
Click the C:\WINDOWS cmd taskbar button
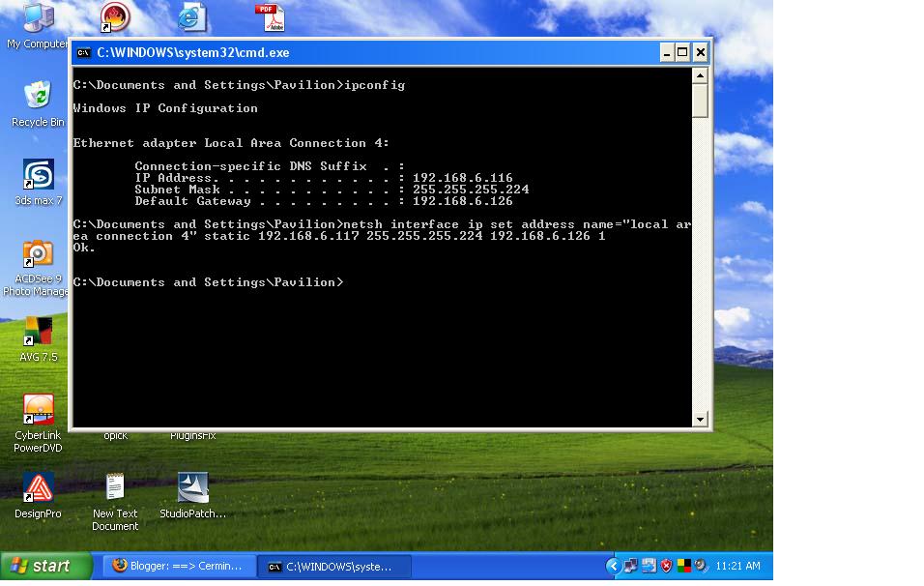[334, 567]
